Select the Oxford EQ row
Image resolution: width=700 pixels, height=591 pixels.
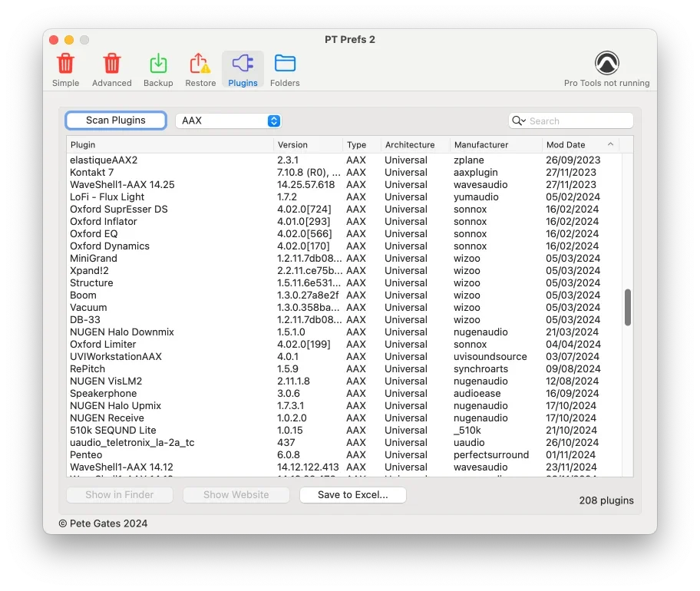click(x=344, y=233)
